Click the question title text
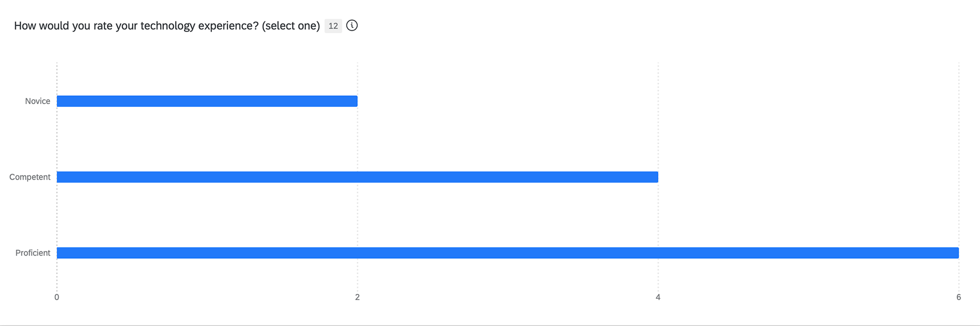This screenshot has width=980, height=326. (x=167, y=26)
